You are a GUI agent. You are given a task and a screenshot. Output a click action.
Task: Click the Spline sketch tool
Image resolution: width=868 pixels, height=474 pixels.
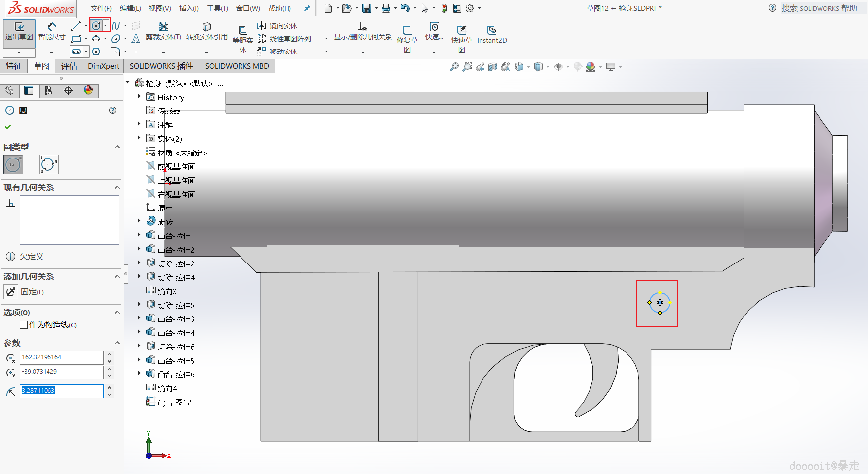(116, 26)
